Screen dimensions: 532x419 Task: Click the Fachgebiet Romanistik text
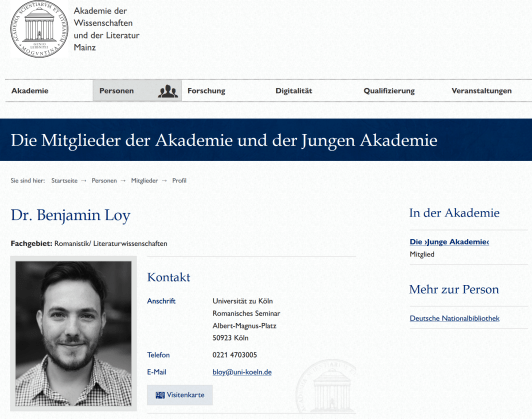(x=89, y=244)
